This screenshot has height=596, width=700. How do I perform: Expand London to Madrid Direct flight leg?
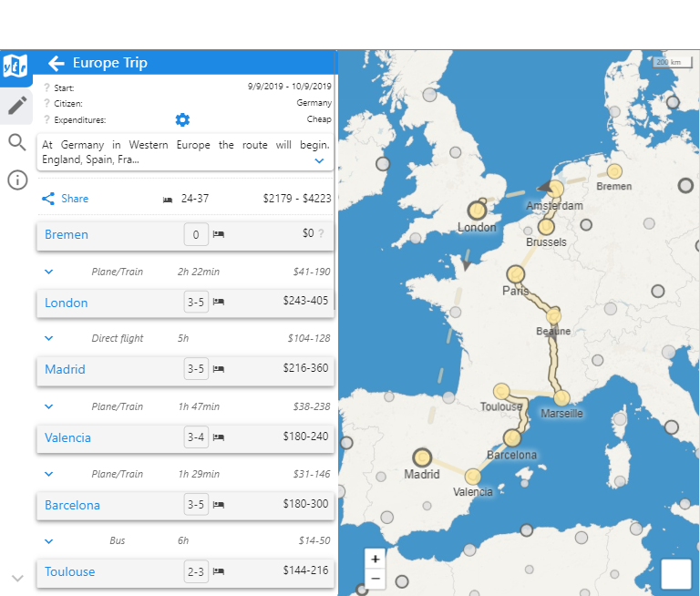(49, 338)
